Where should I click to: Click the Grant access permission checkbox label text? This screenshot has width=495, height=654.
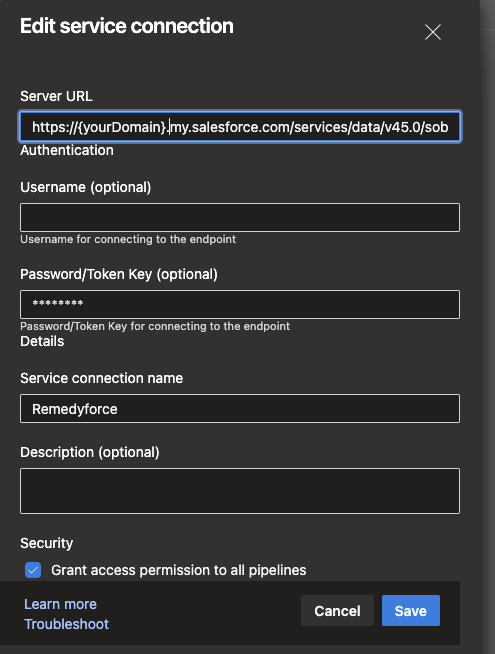[x=178, y=570]
